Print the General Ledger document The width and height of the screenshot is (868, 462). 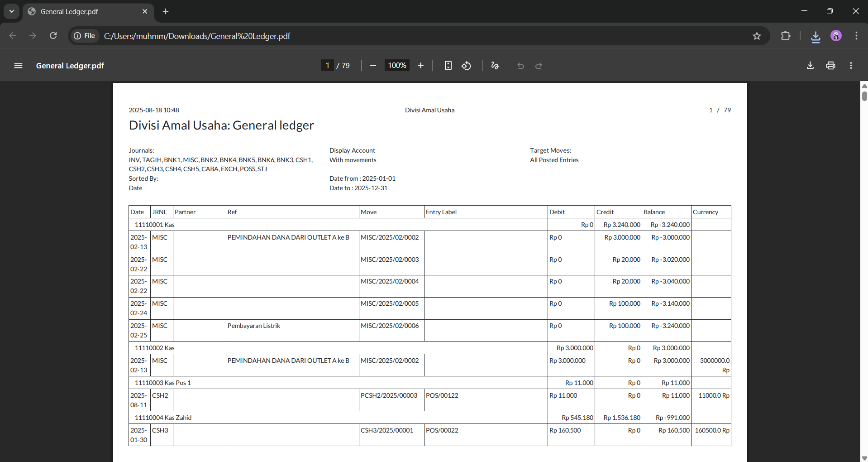point(830,66)
